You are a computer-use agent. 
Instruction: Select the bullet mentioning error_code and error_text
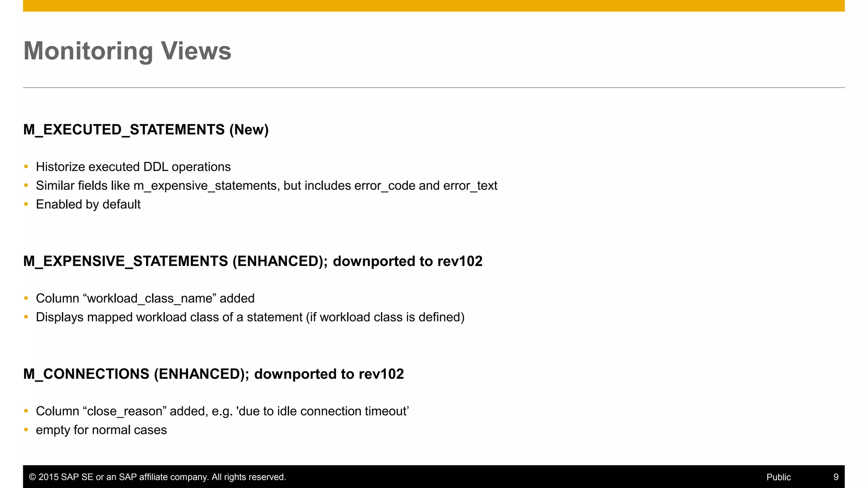pyautogui.click(x=267, y=186)
